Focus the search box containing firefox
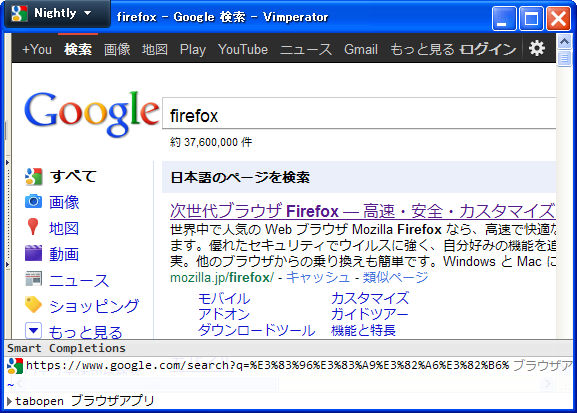This screenshot has height=413, width=577. (x=359, y=113)
